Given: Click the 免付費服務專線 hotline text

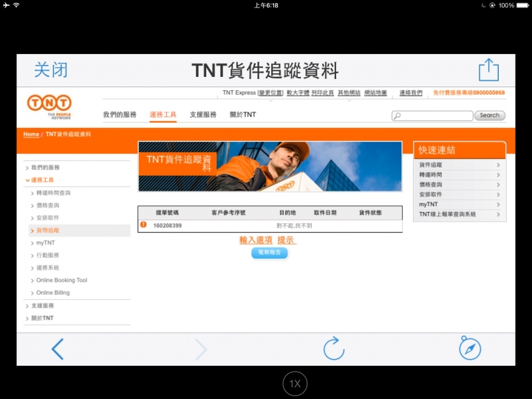Looking at the screenshot, I should [x=469, y=92].
